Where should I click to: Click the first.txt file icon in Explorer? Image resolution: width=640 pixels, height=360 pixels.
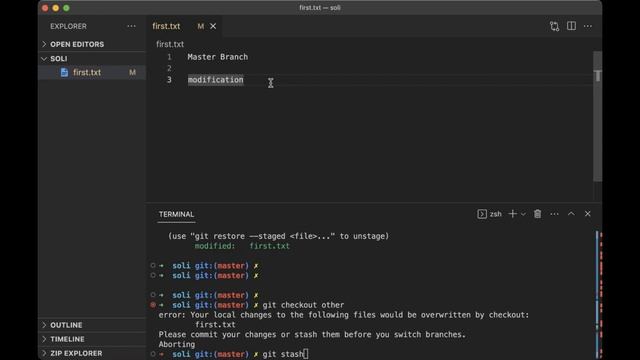click(x=64, y=72)
